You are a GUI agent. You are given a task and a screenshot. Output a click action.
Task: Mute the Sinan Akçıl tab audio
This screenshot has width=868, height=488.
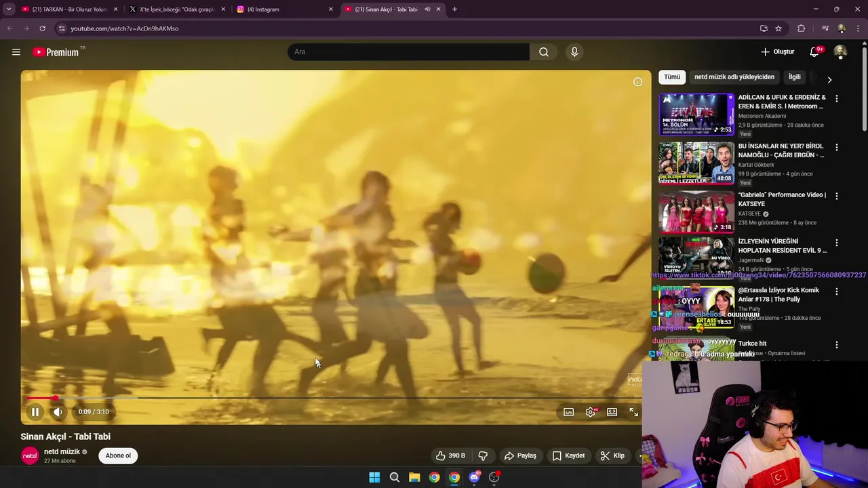[x=427, y=9]
